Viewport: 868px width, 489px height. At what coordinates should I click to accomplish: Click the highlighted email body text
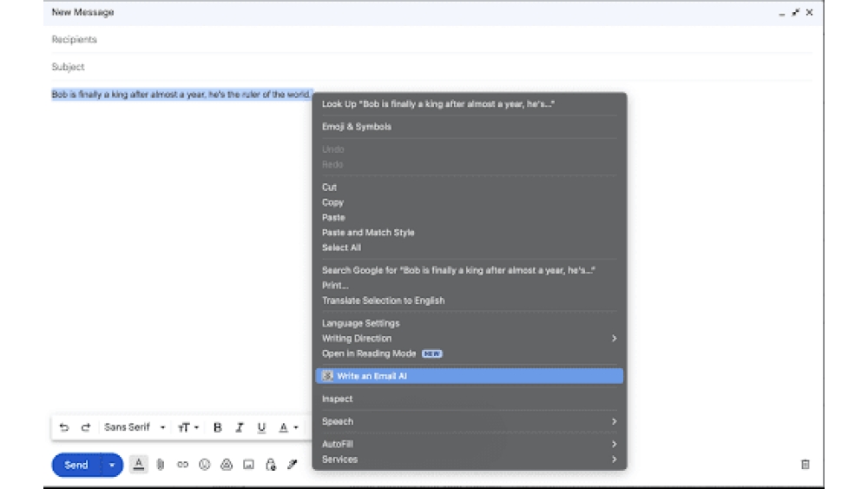[181, 95]
